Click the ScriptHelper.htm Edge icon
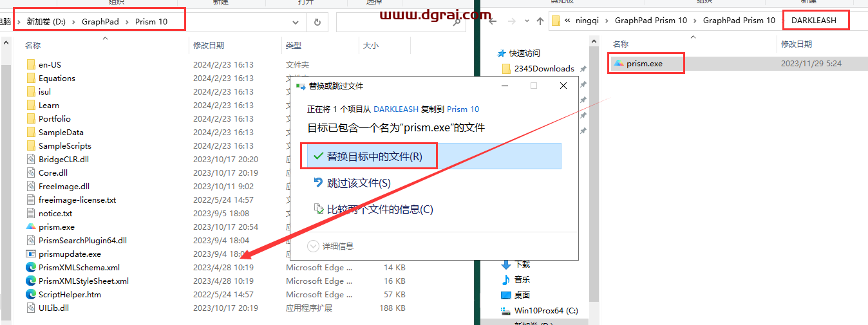The width and height of the screenshot is (868, 325). click(31, 294)
